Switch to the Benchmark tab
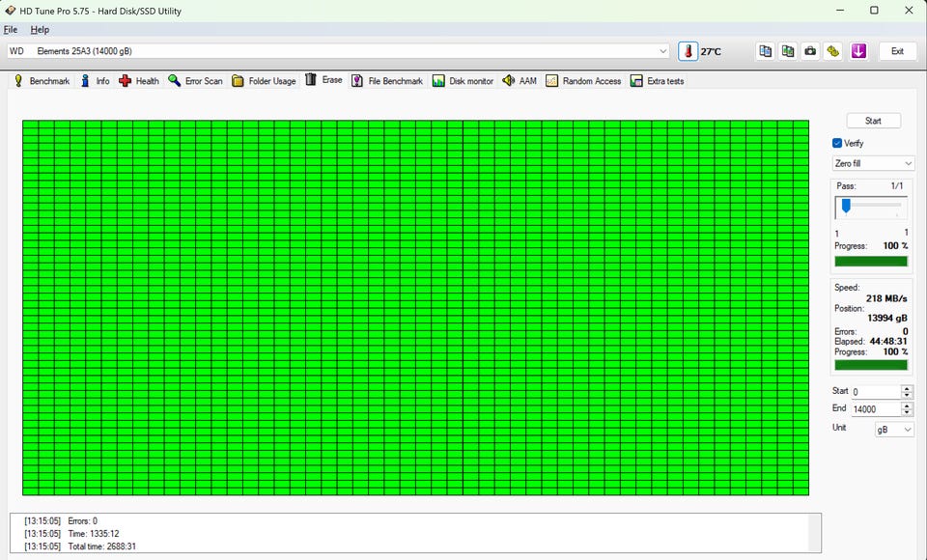927x560 pixels. tap(42, 81)
